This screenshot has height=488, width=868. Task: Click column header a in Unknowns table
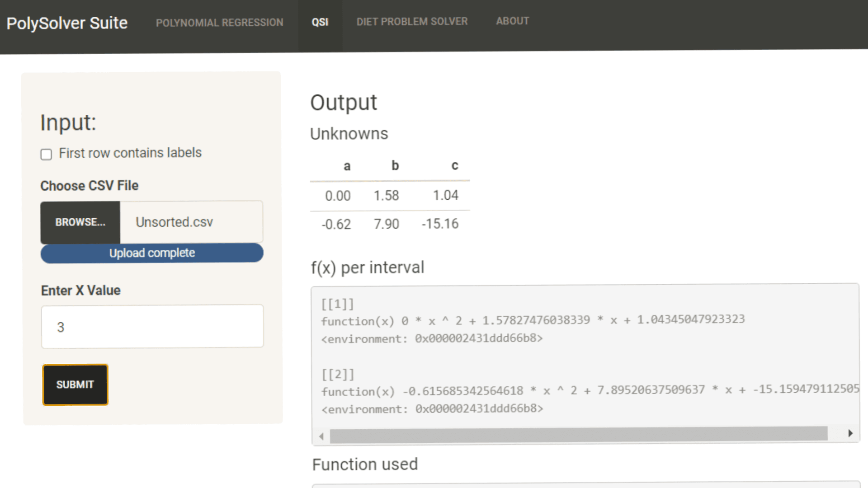[347, 166]
